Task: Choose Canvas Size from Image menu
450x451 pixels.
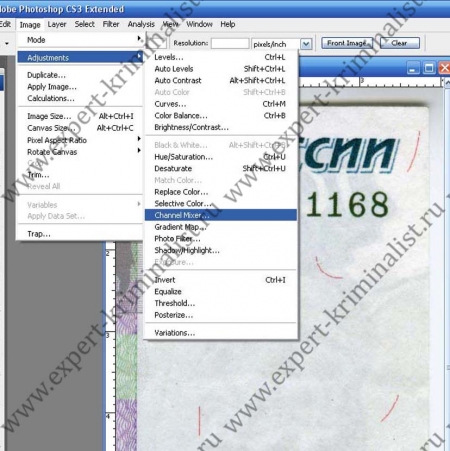Action: coord(80,128)
